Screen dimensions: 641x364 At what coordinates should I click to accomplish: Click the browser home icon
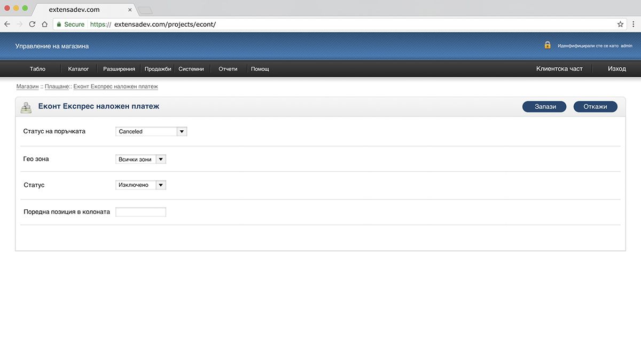[x=45, y=24]
